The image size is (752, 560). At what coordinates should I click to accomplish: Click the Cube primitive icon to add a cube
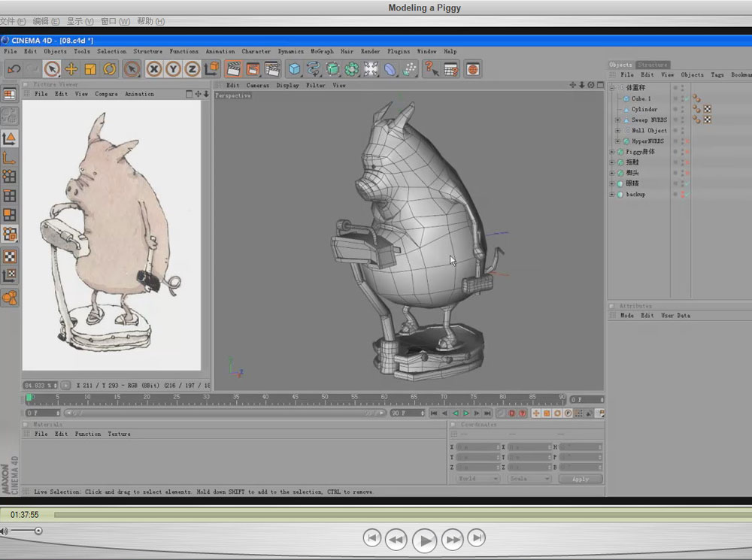[x=293, y=69]
